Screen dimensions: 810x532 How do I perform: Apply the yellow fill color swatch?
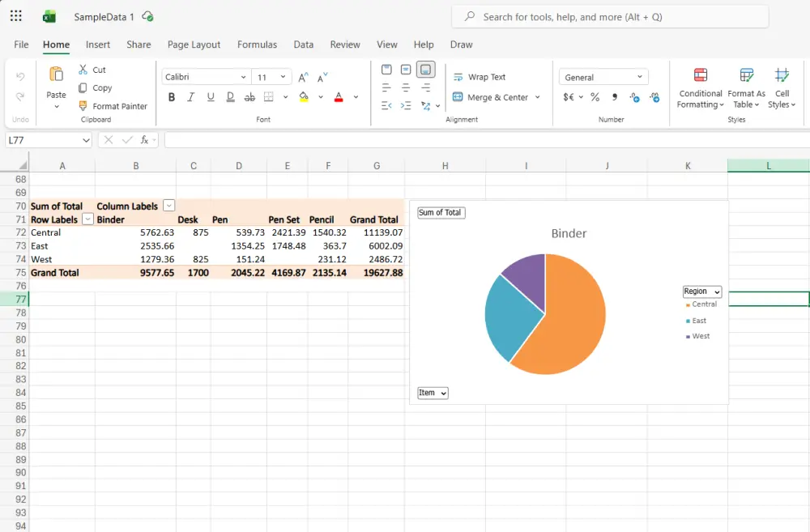304,97
